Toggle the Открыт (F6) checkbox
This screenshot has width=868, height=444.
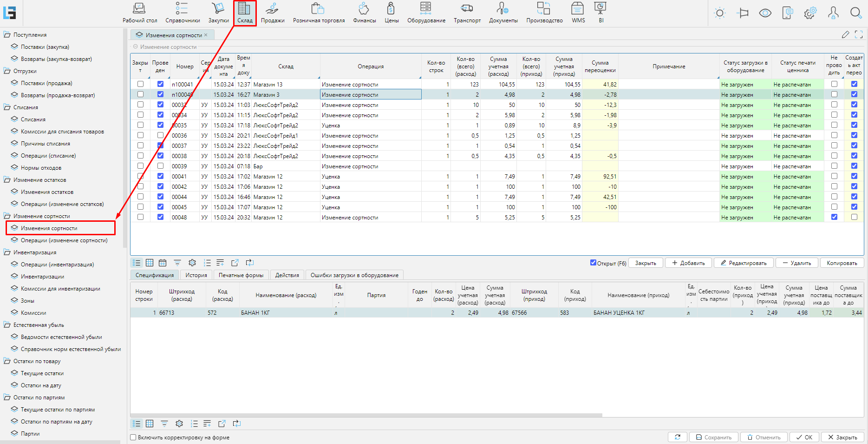(x=593, y=263)
